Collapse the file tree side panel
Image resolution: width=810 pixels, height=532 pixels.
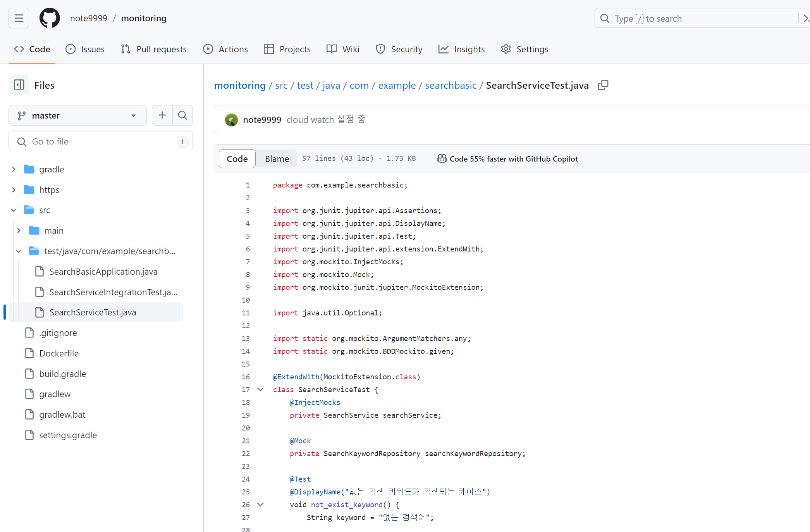[x=19, y=85]
